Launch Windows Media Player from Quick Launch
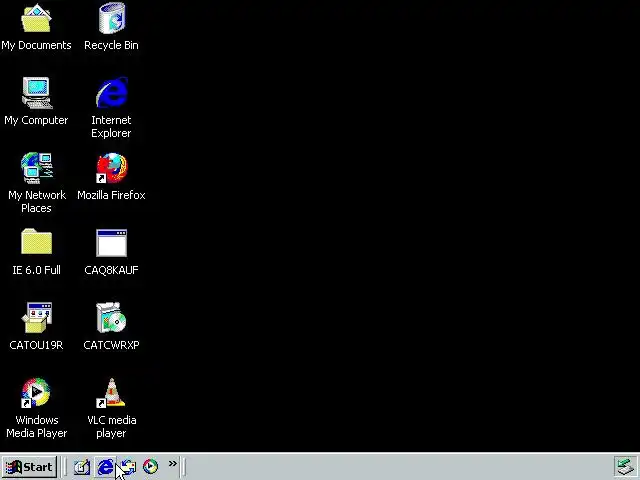 pos(150,467)
